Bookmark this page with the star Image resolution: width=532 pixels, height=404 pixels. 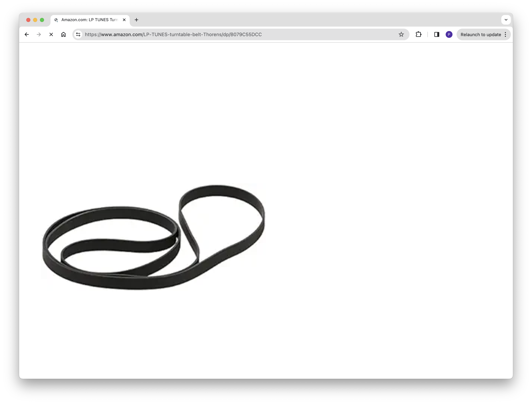tap(401, 34)
